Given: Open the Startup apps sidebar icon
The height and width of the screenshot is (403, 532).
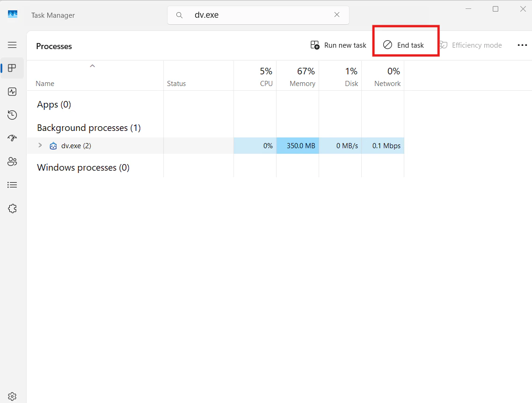Looking at the screenshot, I should pyautogui.click(x=12, y=138).
